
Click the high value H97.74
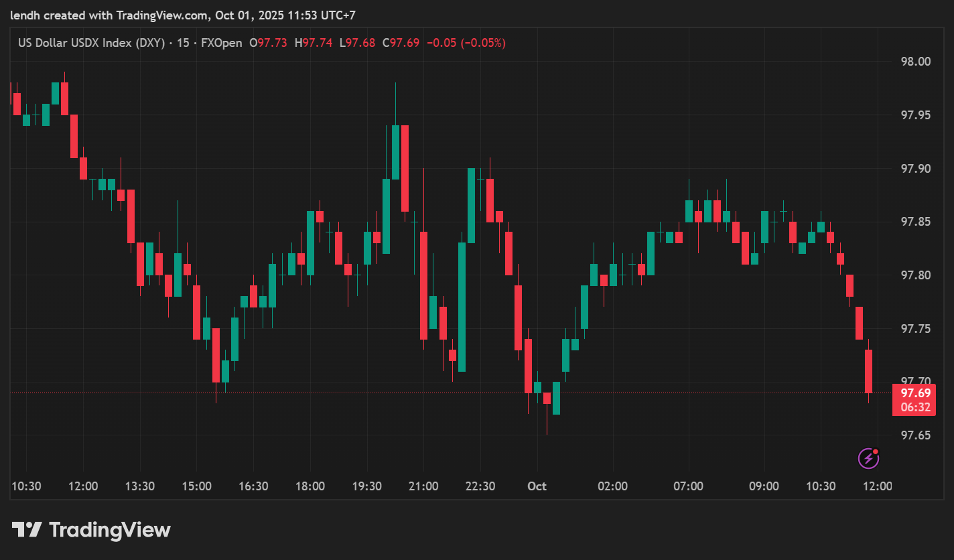tap(313, 43)
